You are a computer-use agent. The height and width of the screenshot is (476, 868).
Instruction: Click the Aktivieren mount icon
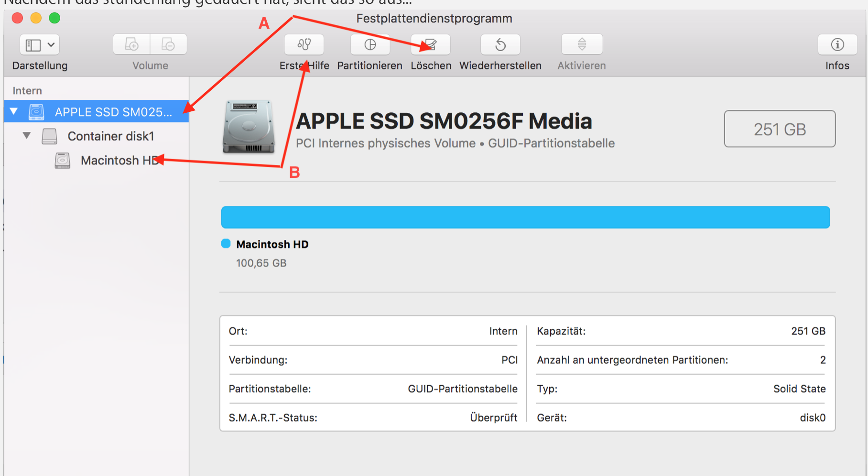point(582,44)
